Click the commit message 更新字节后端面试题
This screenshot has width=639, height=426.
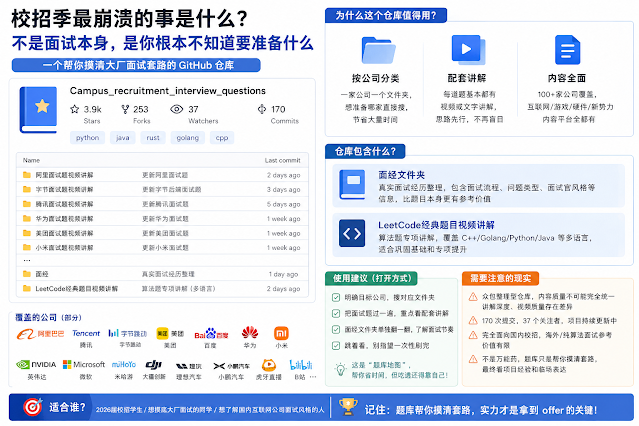(172, 190)
